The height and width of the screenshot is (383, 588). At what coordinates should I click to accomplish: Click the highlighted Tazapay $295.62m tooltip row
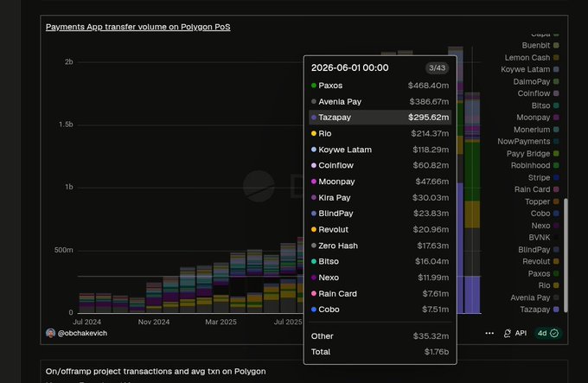(x=380, y=118)
